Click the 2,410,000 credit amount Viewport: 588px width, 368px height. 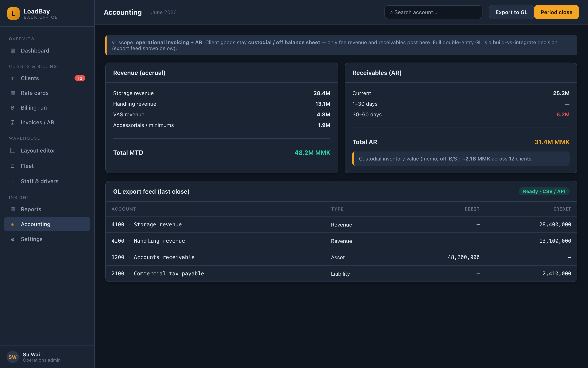557,273
